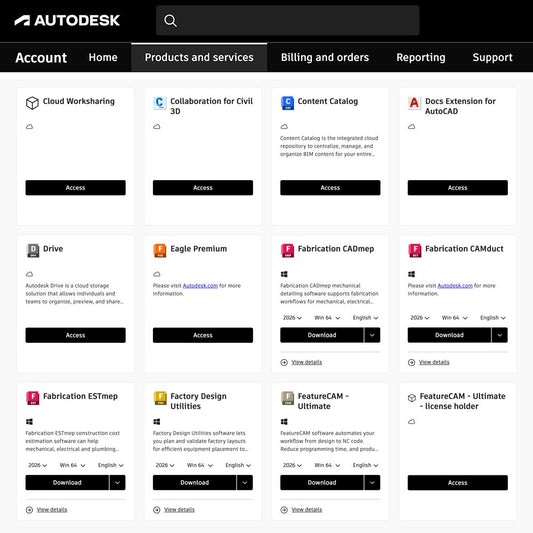533x533 pixels.
Task: Expand the Download arrow for Fabrication CADmep
Action: 372,335
